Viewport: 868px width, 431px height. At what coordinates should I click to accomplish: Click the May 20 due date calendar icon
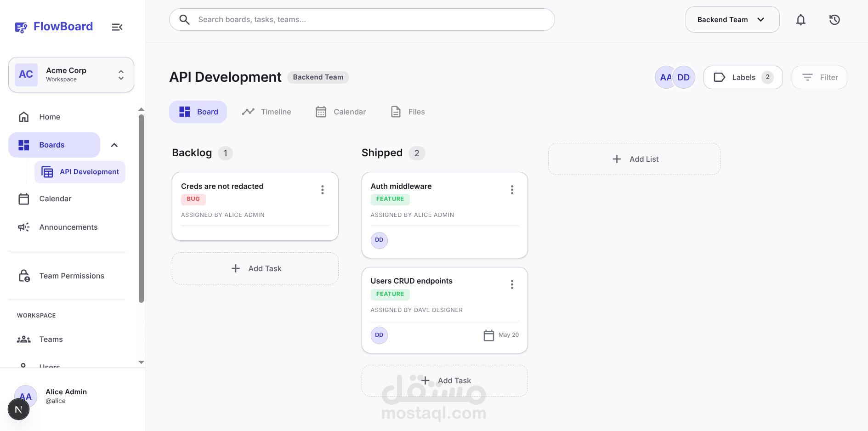489,335
